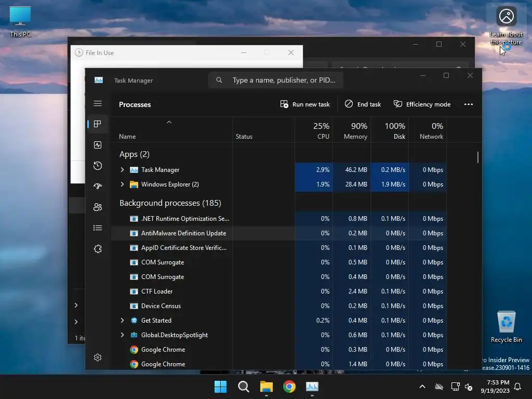Open Recycle Bin desktop icon
Viewport: 532px width, 399px height.
506,327
